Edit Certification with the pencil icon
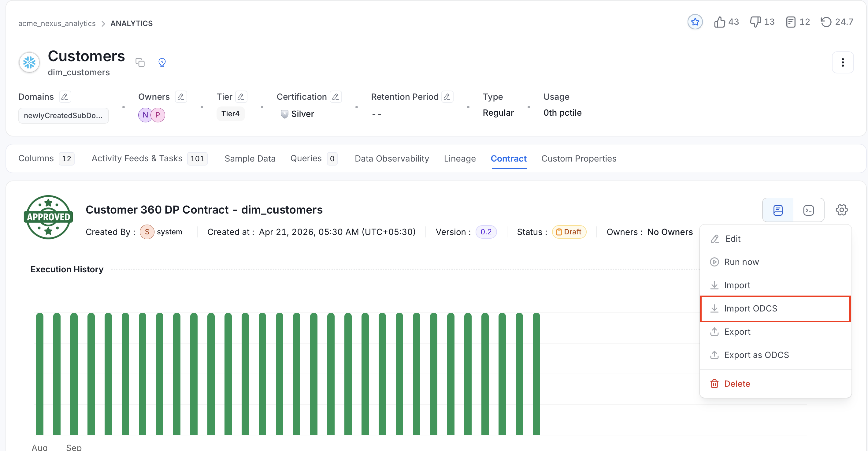 pos(336,97)
